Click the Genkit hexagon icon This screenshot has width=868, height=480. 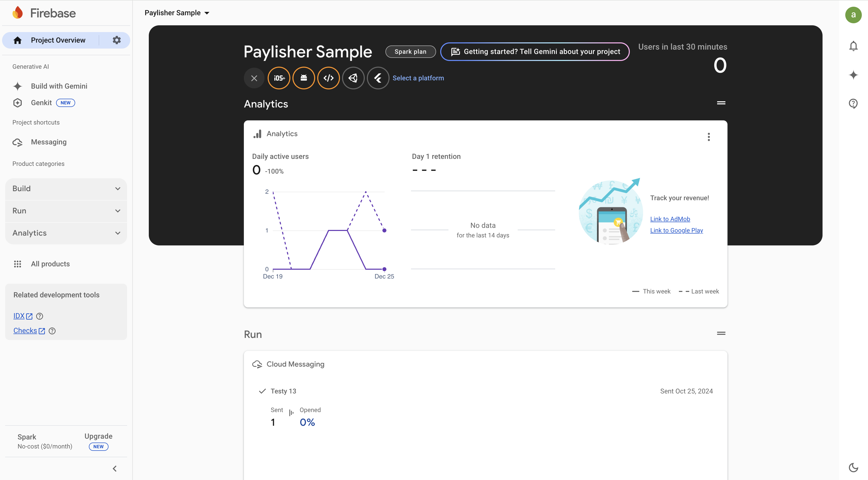click(18, 103)
